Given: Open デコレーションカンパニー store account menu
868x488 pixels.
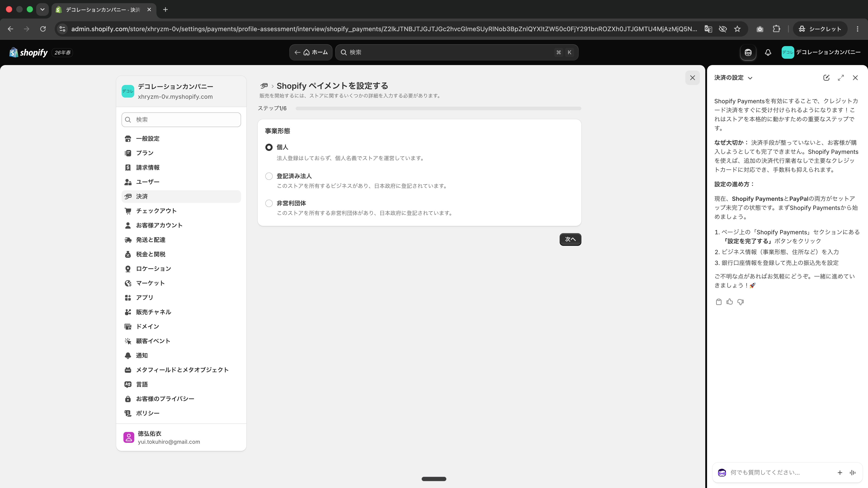Looking at the screenshot, I should pyautogui.click(x=821, y=52).
